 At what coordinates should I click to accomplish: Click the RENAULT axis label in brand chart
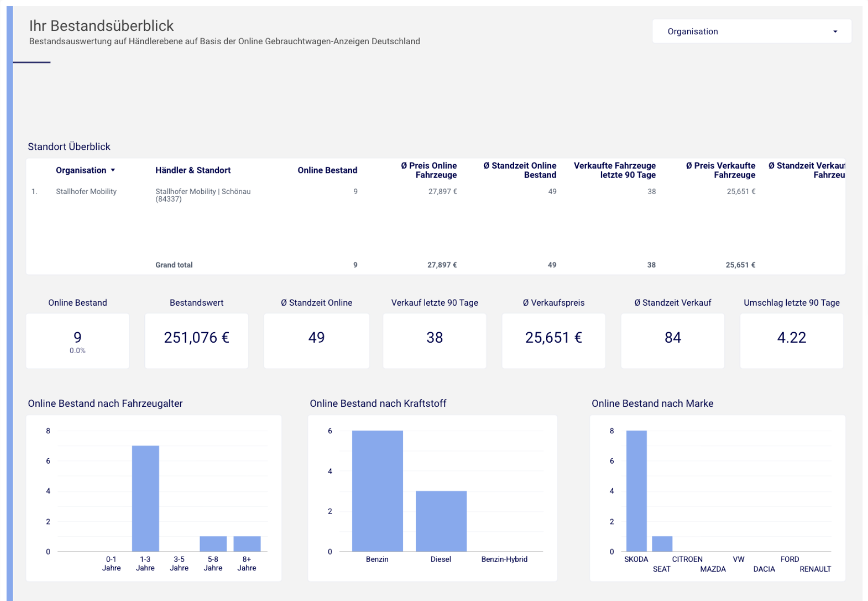815,569
